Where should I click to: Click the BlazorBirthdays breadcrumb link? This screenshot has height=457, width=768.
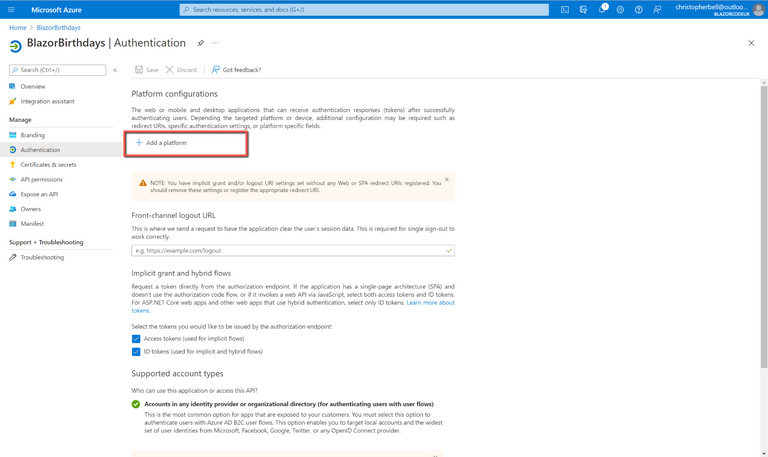58,28
